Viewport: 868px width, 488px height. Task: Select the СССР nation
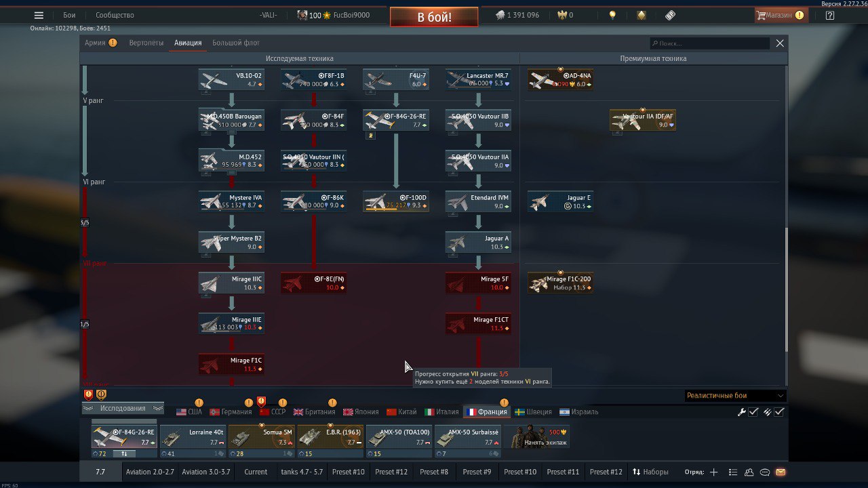click(x=273, y=411)
